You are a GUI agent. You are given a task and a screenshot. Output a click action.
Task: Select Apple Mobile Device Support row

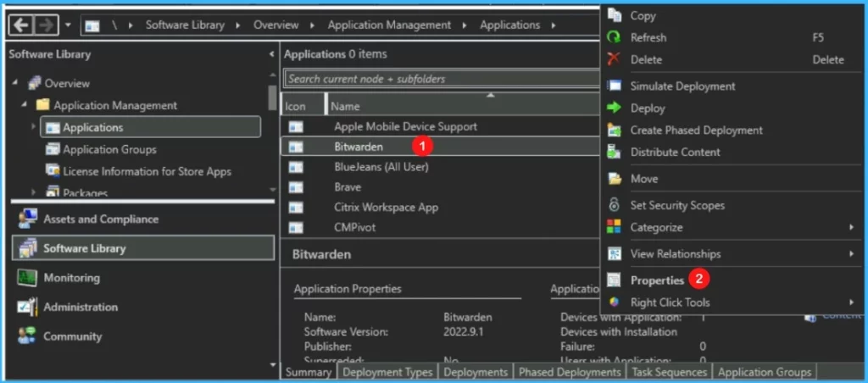442,127
